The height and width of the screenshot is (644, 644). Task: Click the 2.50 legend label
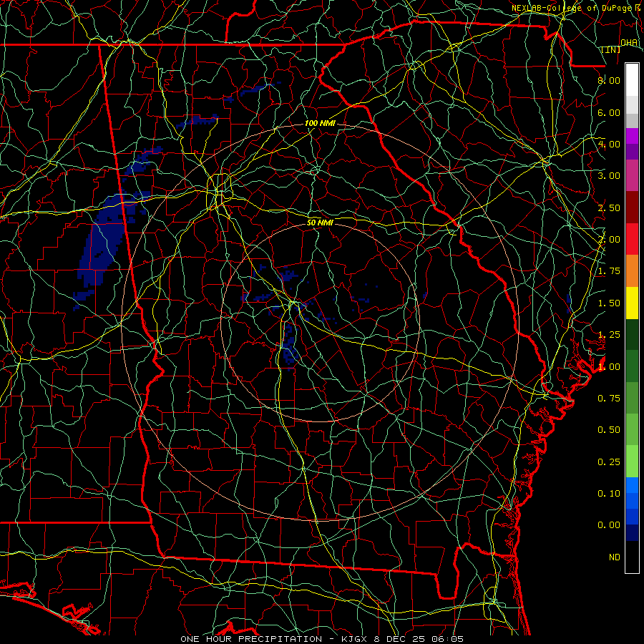pos(609,208)
